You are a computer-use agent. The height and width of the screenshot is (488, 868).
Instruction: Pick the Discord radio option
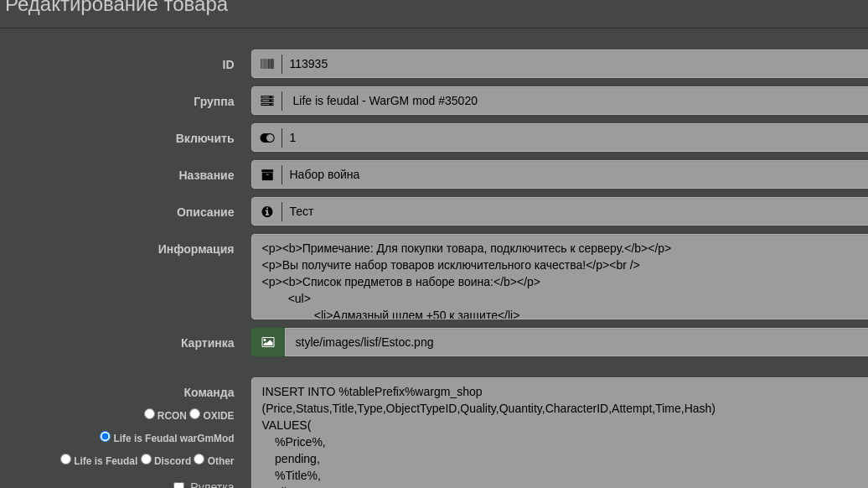(x=146, y=459)
